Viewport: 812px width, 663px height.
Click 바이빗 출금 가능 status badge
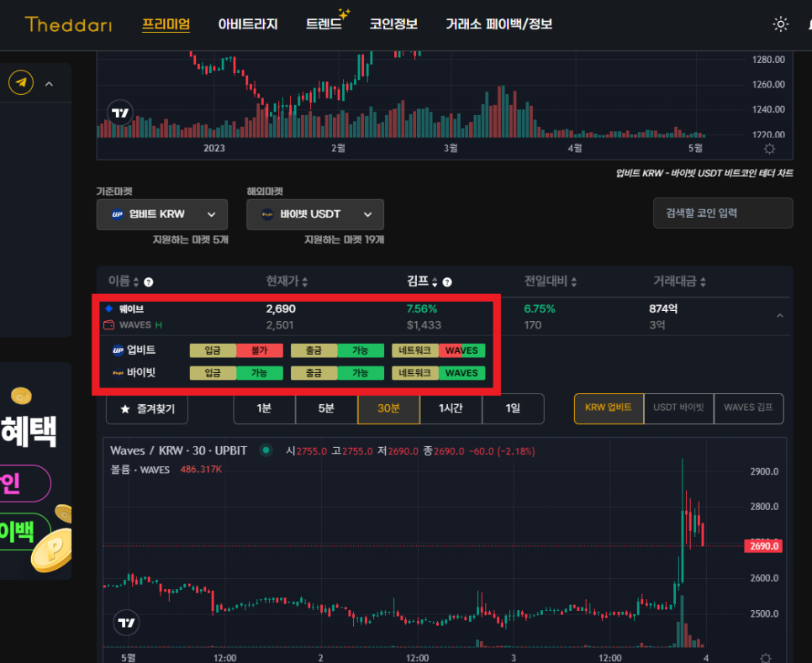338,373
